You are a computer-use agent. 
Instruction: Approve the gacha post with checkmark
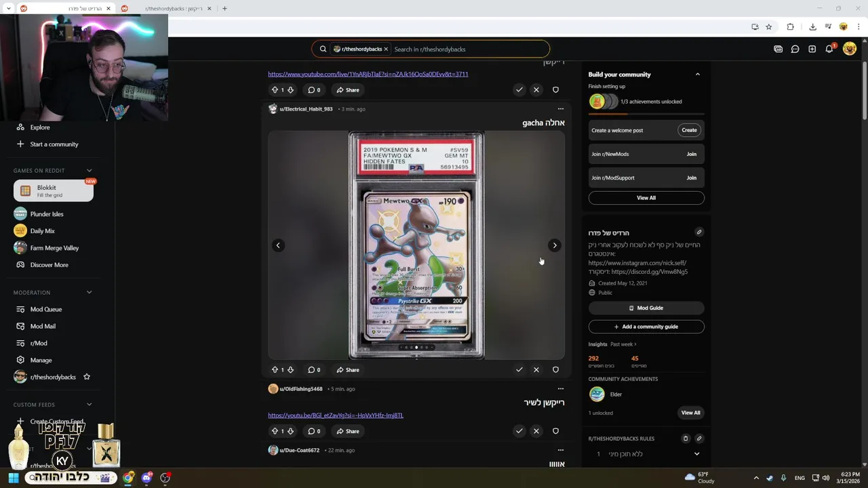coord(519,369)
